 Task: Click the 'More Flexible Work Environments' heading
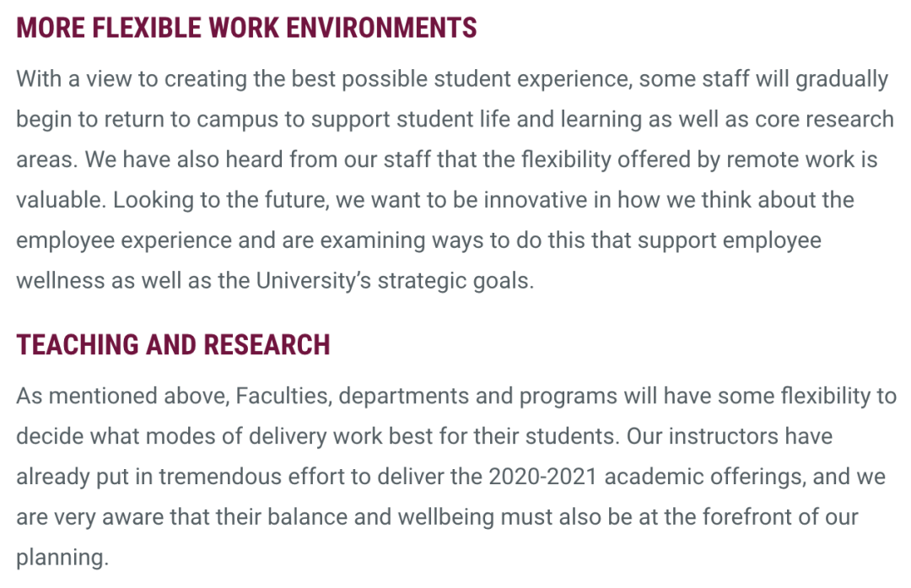[x=246, y=27]
